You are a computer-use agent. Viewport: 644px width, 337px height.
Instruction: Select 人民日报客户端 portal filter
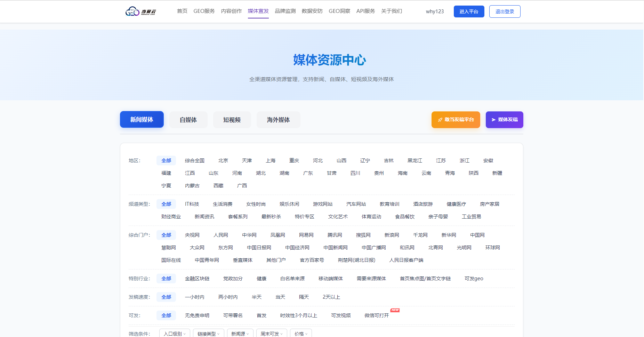pyautogui.click(x=406, y=260)
